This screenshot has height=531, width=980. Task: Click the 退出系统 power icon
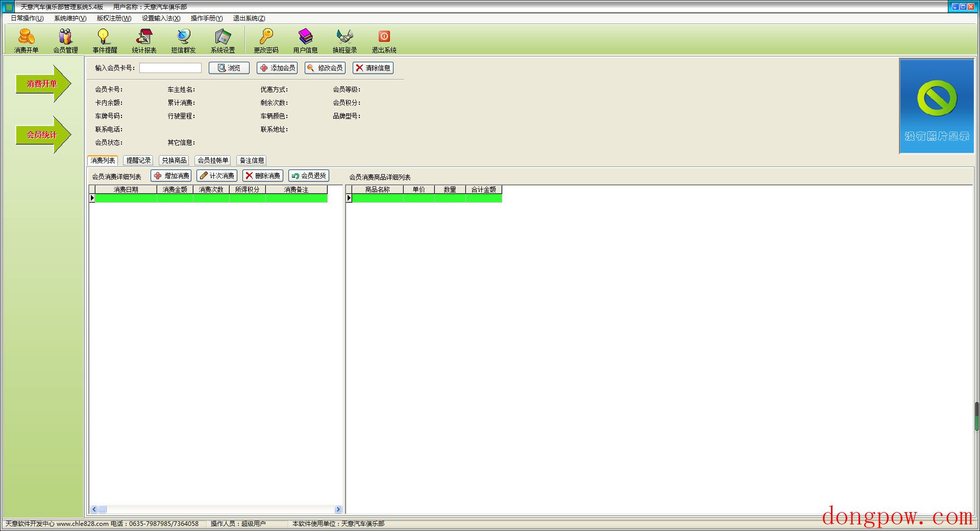click(384, 40)
